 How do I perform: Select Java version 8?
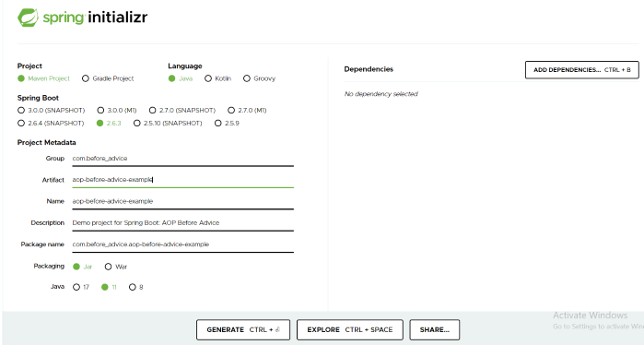[136, 287]
